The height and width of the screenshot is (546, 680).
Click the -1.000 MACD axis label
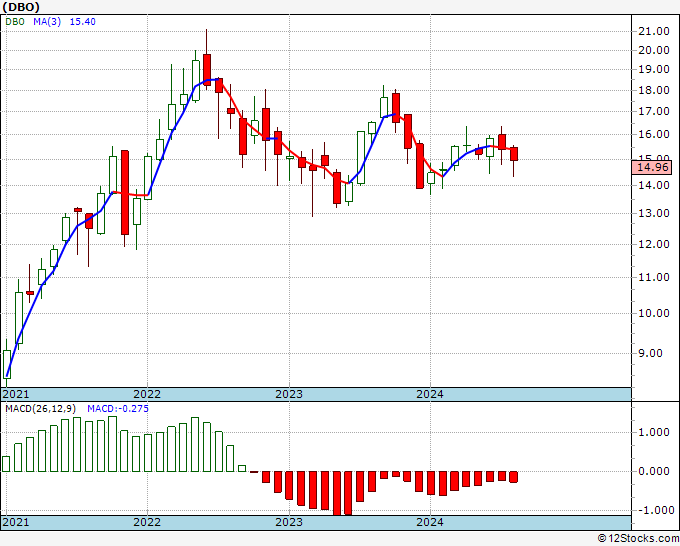[654, 510]
